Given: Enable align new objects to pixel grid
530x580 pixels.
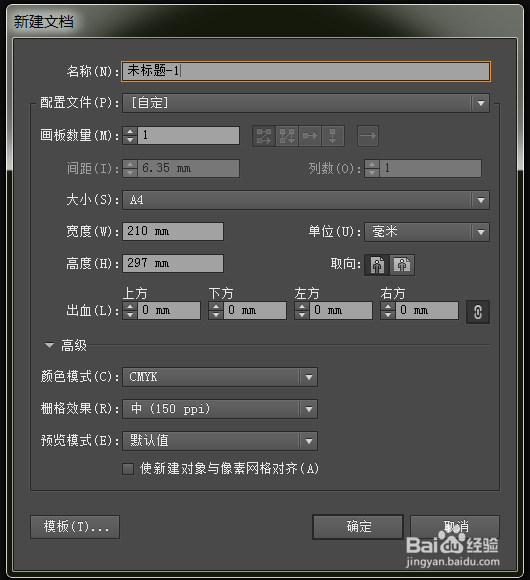Looking at the screenshot, I should point(128,469).
